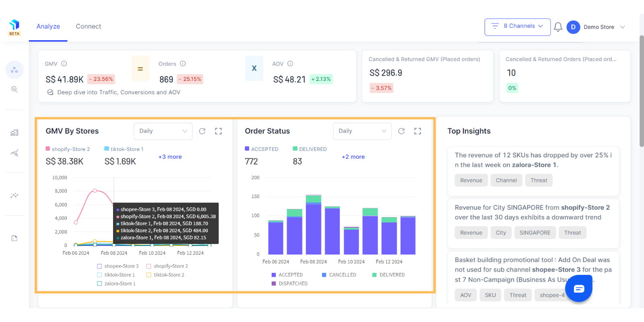Image resolution: width=644 pixels, height=322 pixels.
Task: Click the shopify-Store 2 pink color swatch
Action: [x=48, y=149]
